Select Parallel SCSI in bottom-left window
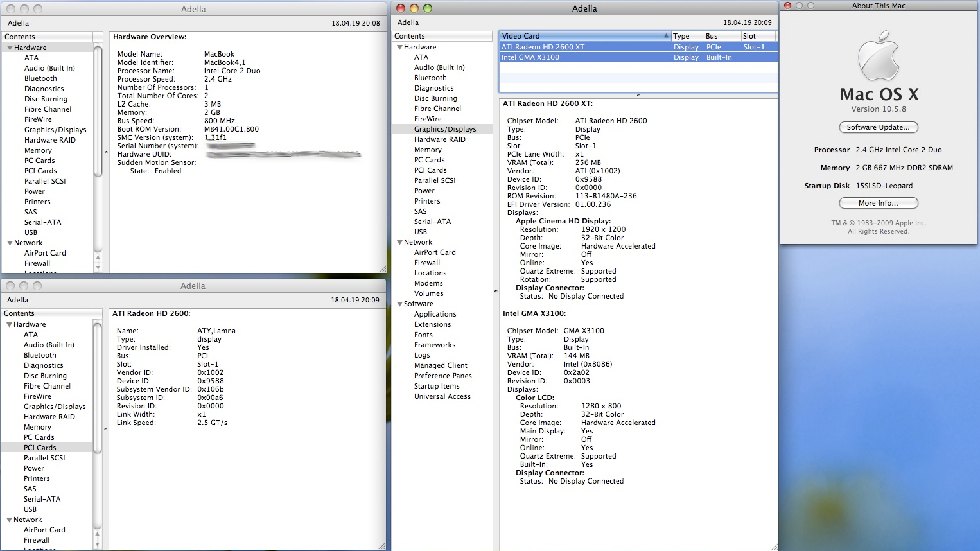Image resolution: width=980 pixels, height=551 pixels. (x=45, y=458)
